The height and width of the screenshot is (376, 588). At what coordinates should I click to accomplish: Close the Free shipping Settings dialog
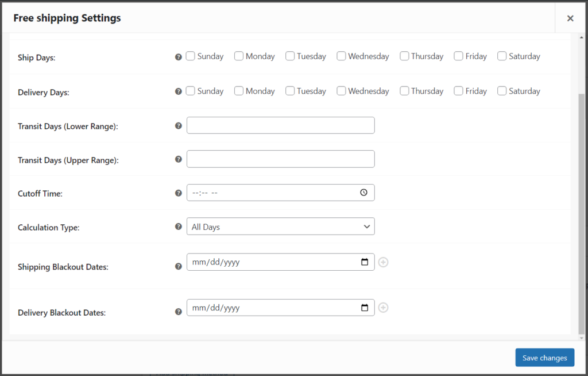point(570,18)
